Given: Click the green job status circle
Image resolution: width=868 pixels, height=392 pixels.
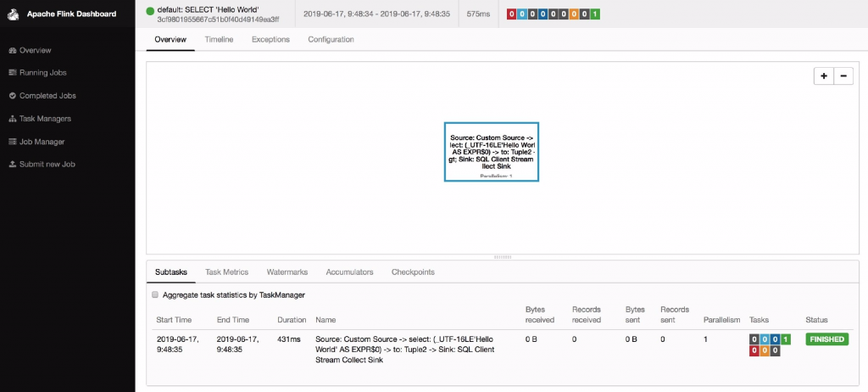Looking at the screenshot, I should point(150,10).
